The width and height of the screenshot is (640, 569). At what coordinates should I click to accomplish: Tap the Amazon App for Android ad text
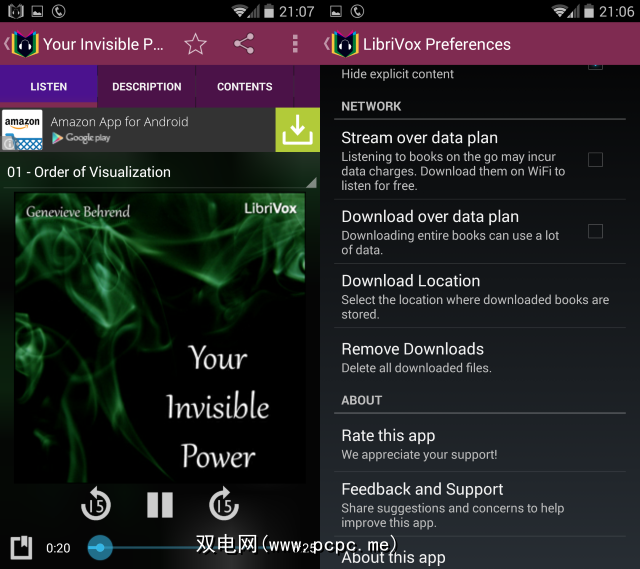(120, 122)
